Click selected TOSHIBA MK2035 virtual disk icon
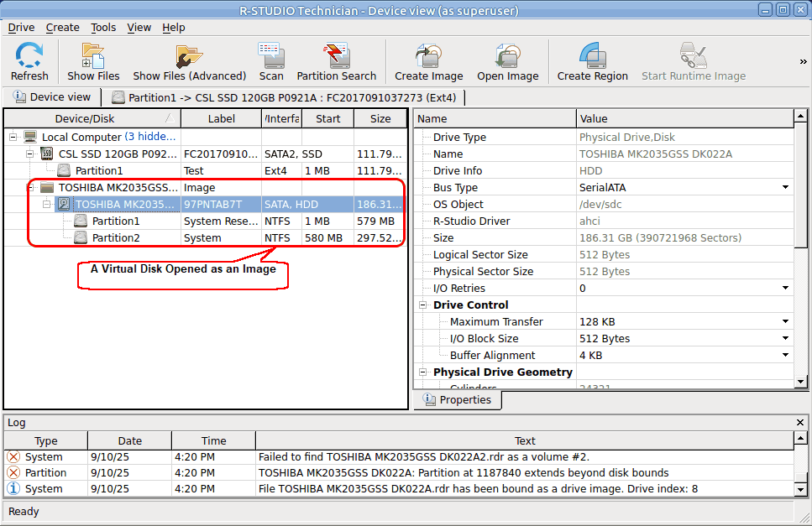Viewport: 812px width, 526px height. coord(64,205)
